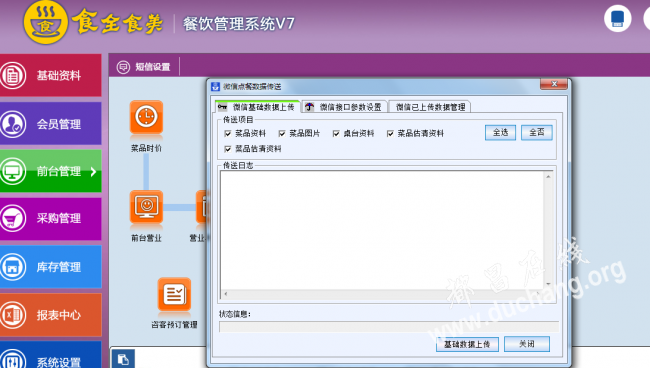Switch to 微信基础数据上传 tab
Image resolution: width=650 pixels, height=368 pixels.
[x=257, y=107]
